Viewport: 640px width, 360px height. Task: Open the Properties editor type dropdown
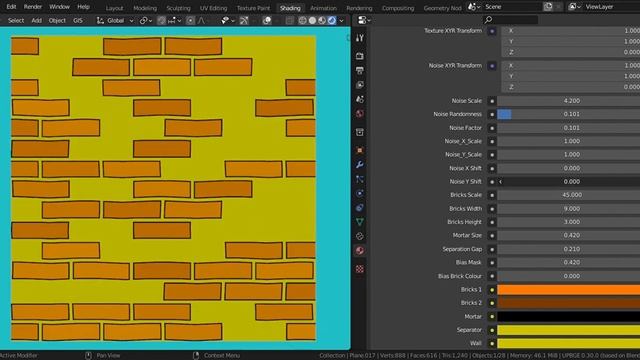click(364, 20)
